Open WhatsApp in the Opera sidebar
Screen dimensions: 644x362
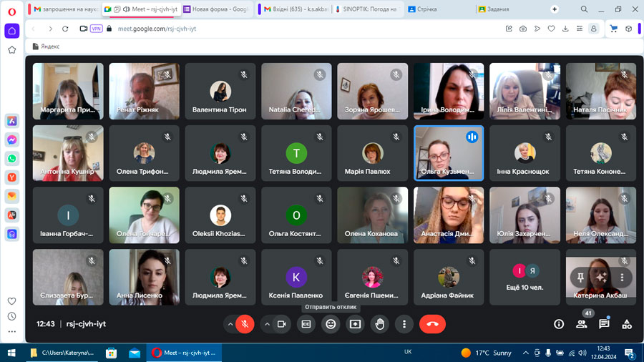[12, 158]
